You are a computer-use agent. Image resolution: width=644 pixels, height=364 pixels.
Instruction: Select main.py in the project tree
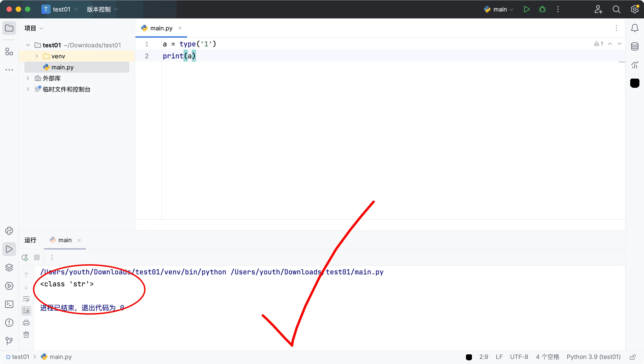tap(62, 67)
